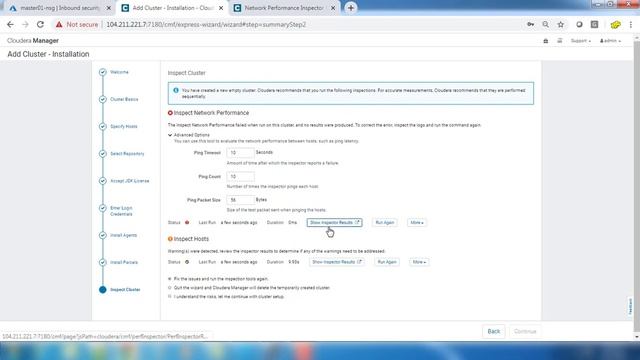
Task: Click the blue info icon in the notice box
Action: pos(176,90)
